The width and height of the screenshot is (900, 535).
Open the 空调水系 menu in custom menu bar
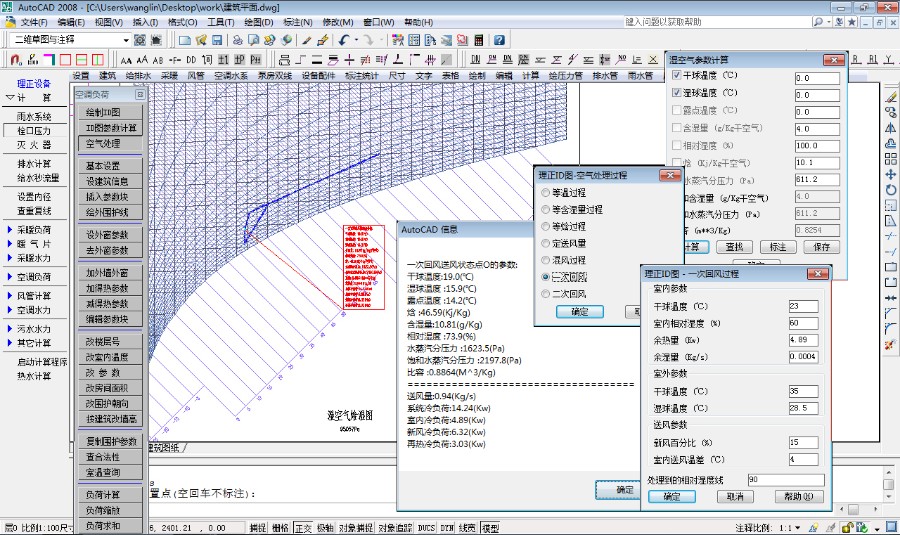click(232, 75)
